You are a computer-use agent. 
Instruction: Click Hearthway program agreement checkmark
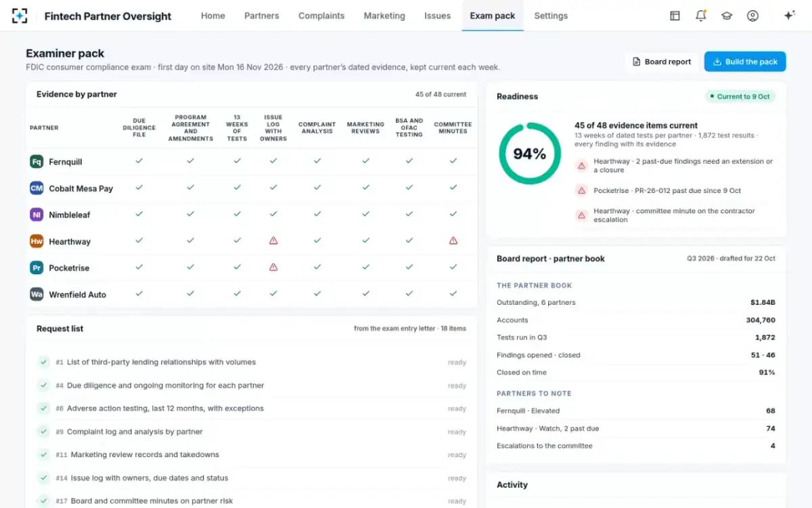[x=191, y=240]
